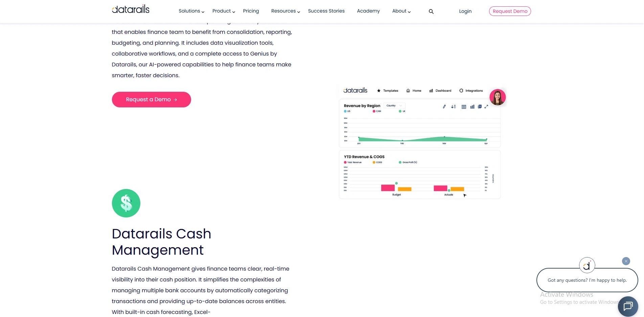Open the About dropdown menu
The width and height of the screenshot is (644, 317).
pos(401,11)
